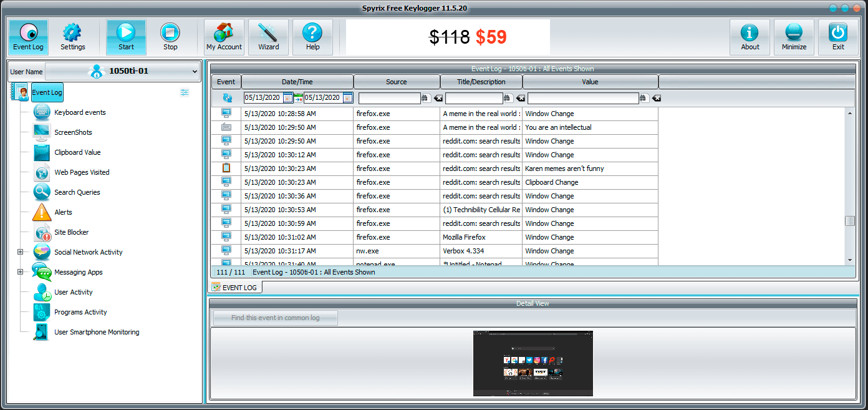Open the About dialog
Screen dimensions: 868x410
click(750, 37)
